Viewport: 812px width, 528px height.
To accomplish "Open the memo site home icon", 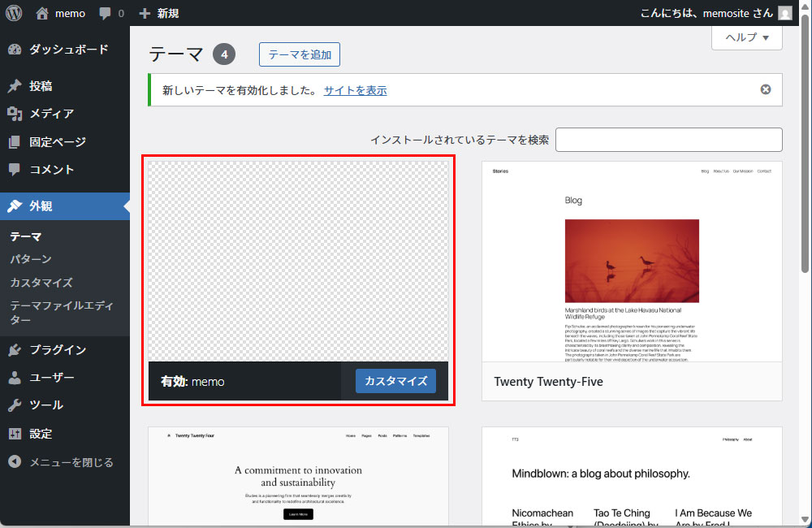I will [x=43, y=13].
